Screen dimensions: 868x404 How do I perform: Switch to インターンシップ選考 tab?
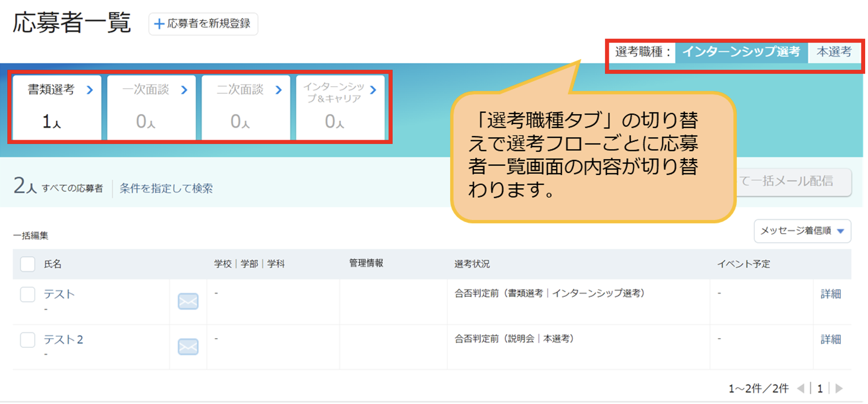click(741, 52)
